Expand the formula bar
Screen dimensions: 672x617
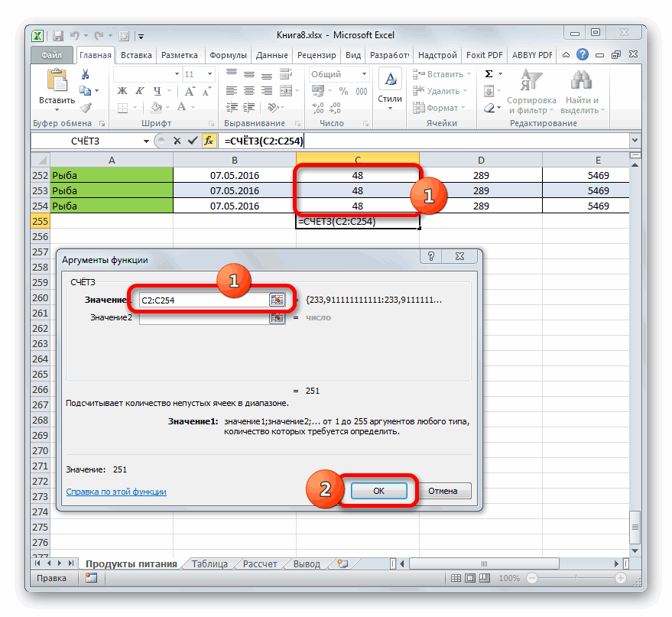click(x=635, y=140)
